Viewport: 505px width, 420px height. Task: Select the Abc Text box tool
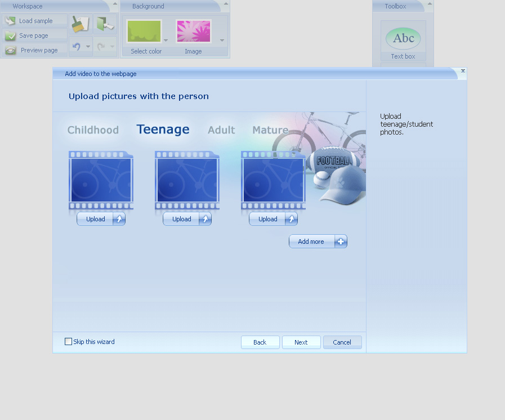[403, 41]
